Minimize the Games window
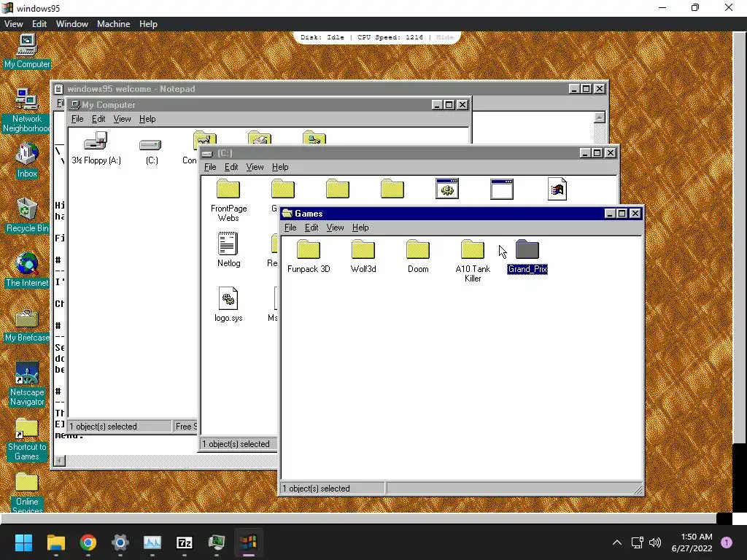The height and width of the screenshot is (560, 747). (610, 214)
